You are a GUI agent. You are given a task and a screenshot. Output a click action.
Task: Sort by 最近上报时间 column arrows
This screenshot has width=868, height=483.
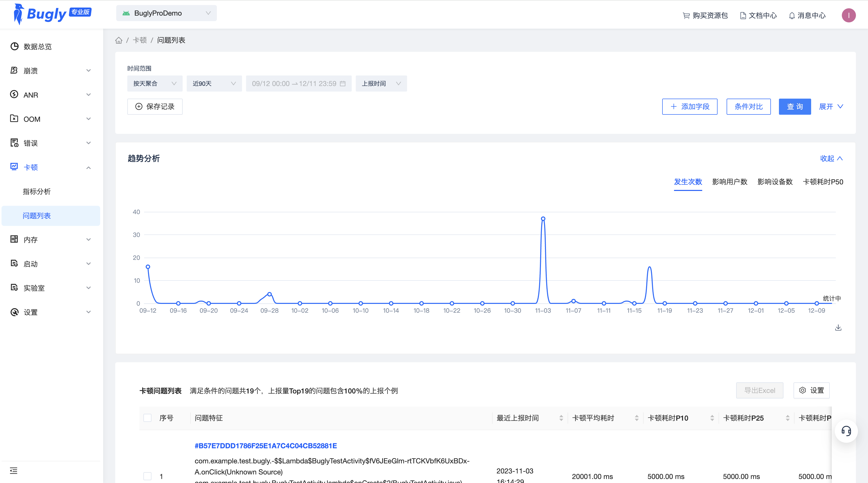pos(561,418)
